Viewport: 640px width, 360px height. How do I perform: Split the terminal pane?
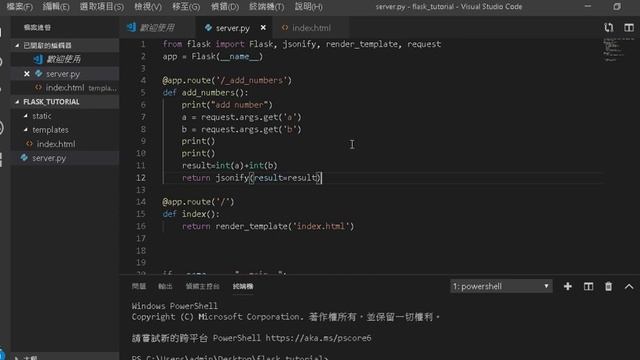click(x=588, y=287)
